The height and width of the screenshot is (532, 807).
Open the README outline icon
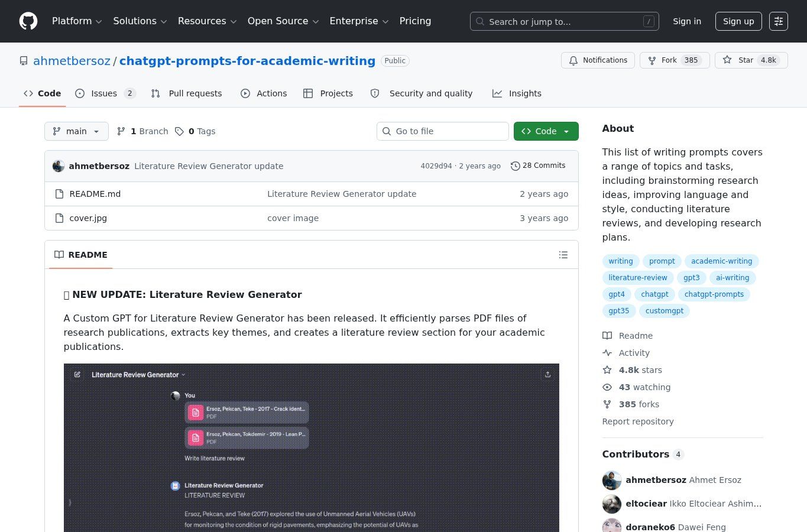tap(563, 255)
